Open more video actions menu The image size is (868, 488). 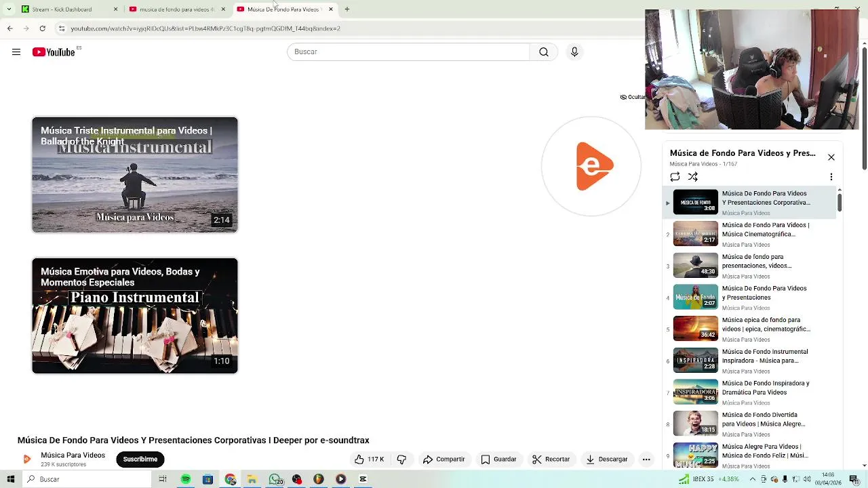pyautogui.click(x=646, y=460)
